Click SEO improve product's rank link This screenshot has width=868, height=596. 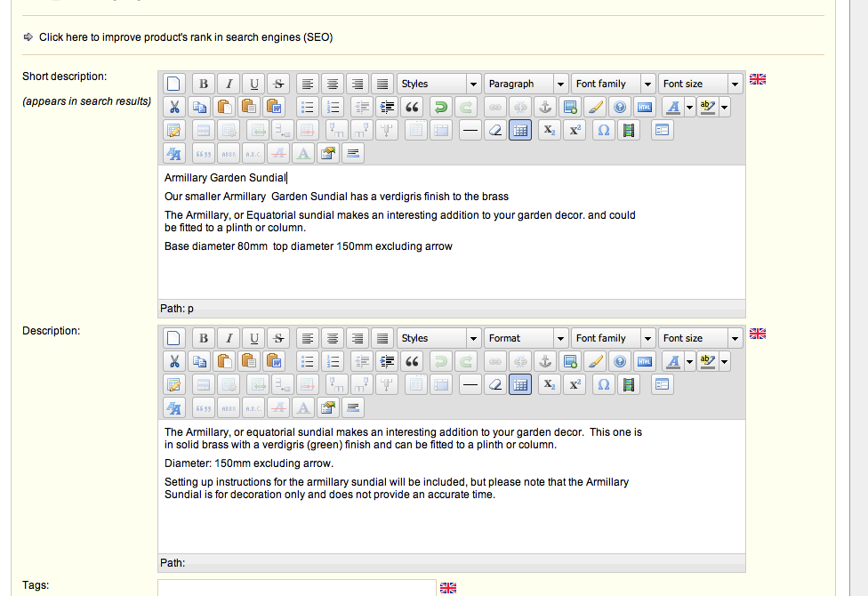(x=186, y=37)
